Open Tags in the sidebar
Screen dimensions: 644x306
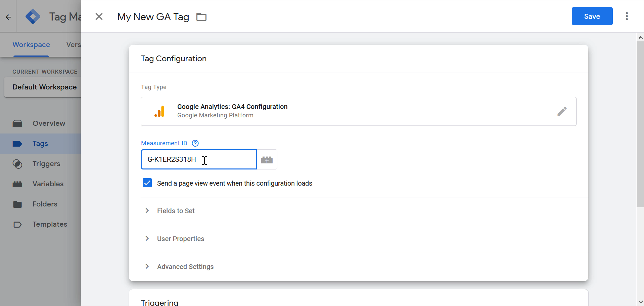tap(41, 144)
